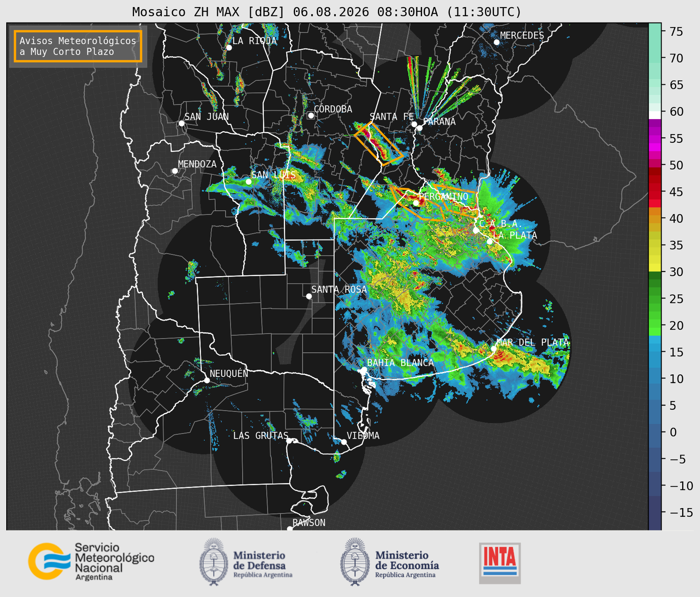Click the orange warning polygon near Santa Fe
This screenshot has height=597, width=700.
[x=378, y=144]
